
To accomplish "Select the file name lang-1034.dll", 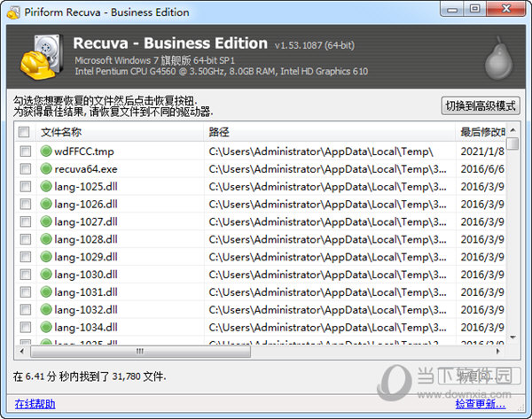I will [86, 328].
